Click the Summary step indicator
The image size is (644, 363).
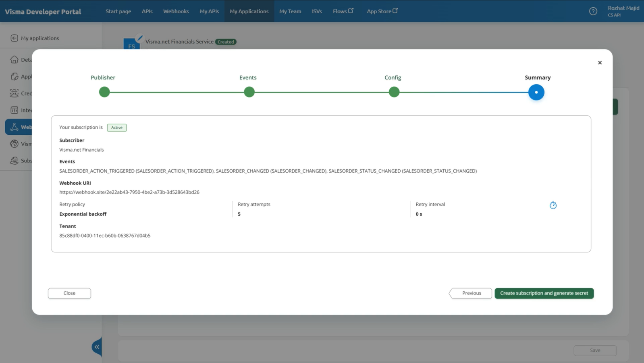pyautogui.click(x=536, y=92)
